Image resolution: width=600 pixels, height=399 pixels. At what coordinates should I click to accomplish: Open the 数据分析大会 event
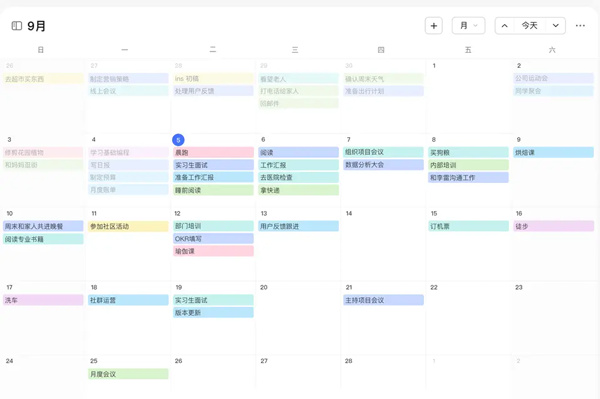(x=383, y=164)
